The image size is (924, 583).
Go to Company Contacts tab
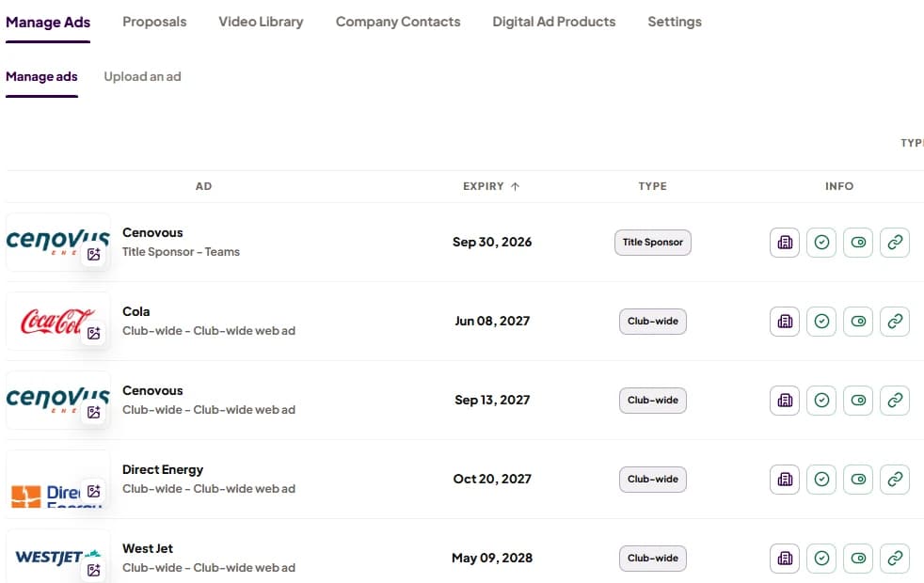(x=398, y=22)
